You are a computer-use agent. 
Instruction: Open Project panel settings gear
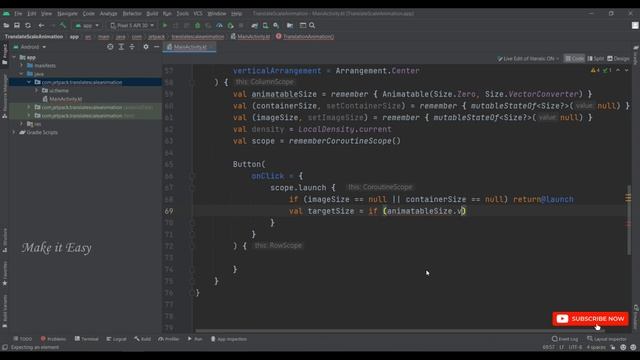coord(146,47)
